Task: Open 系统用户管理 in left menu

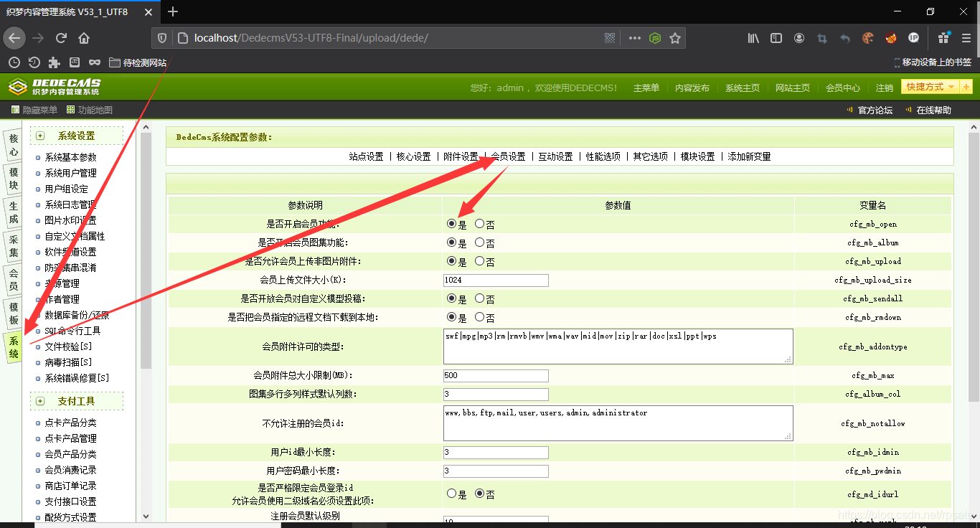Action: click(x=70, y=173)
